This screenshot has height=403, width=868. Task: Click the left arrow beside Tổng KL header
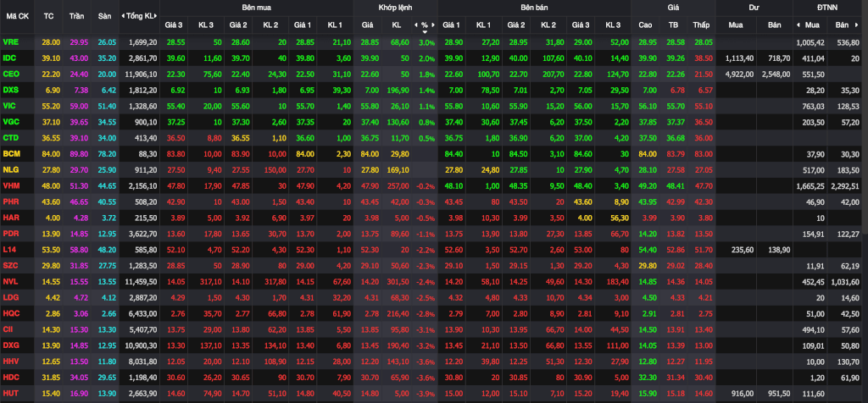(x=123, y=16)
